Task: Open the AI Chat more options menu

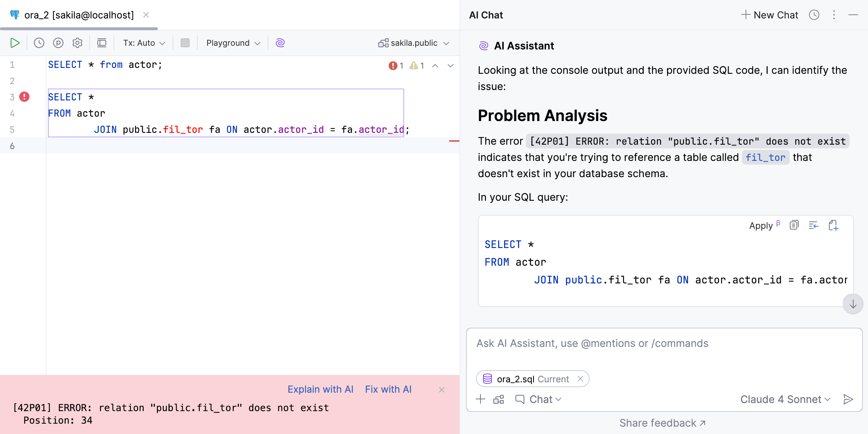Action: tap(833, 15)
